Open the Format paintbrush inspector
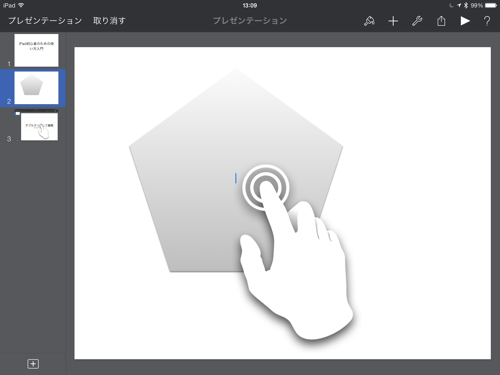This screenshot has width=500, height=375. (x=369, y=21)
